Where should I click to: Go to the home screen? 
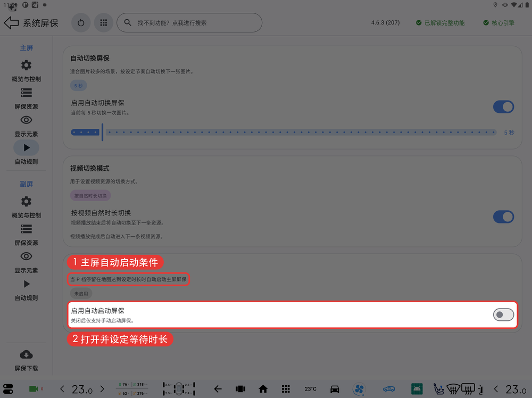pos(263,389)
